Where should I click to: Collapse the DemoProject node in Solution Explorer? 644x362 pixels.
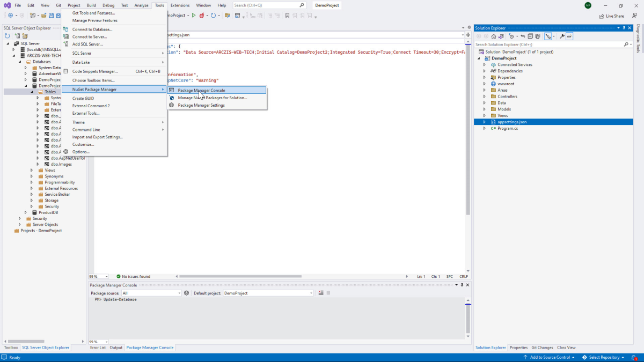pyautogui.click(x=479, y=58)
